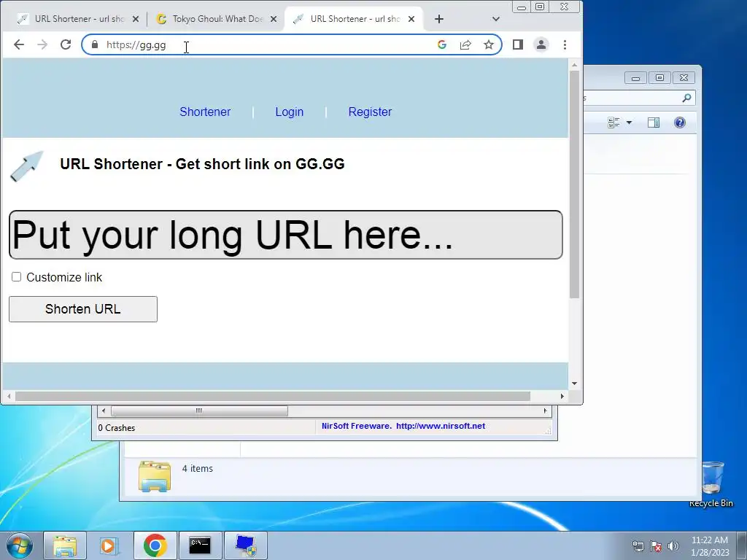Screen dimensions: 747x560
Task: Open the Chrome side panel icon
Action: click(x=518, y=44)
